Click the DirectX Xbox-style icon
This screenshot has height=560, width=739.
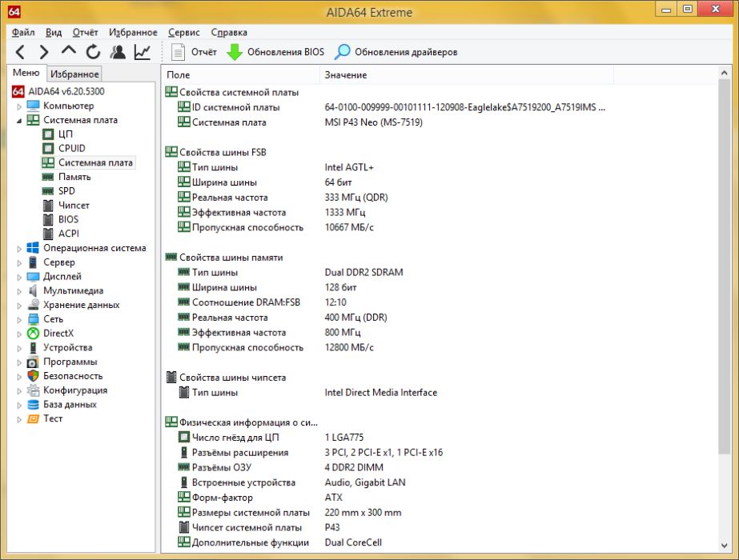[x=33, y=333]
